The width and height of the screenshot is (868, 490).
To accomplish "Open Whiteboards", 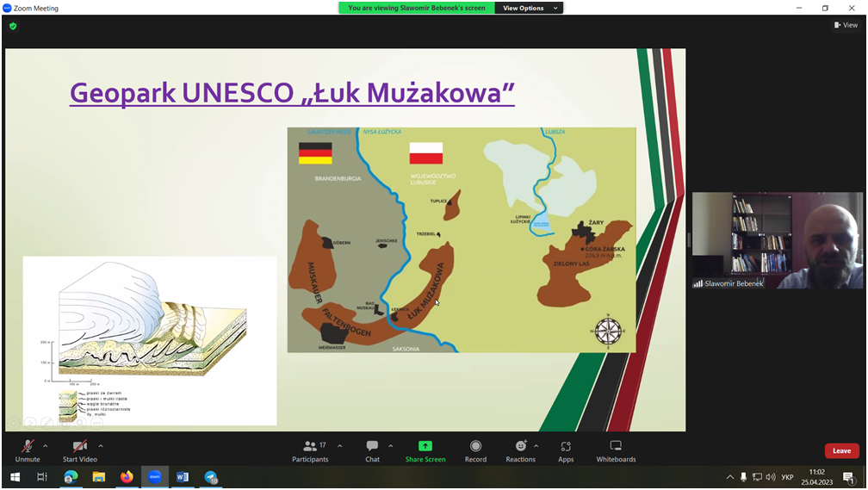I will 616,449.
